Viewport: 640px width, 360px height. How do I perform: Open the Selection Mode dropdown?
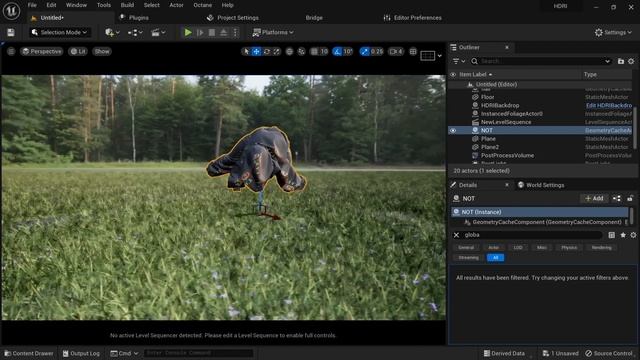[60, 32]
